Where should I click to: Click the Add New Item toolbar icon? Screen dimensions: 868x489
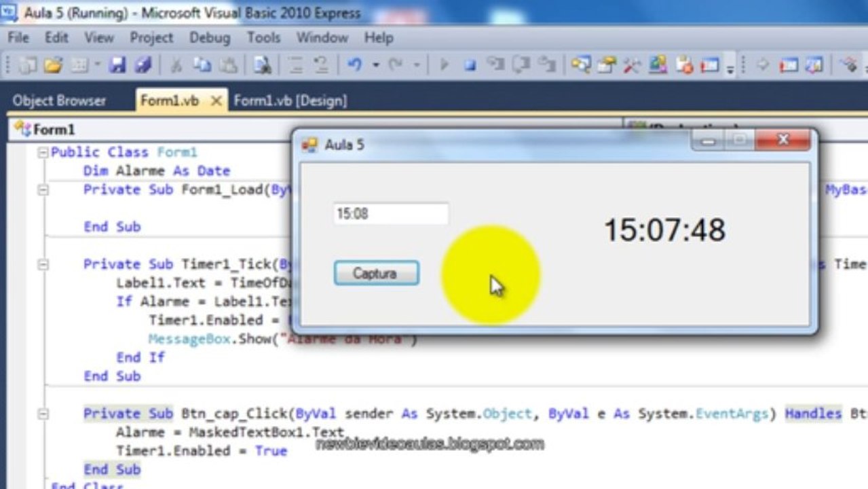point(79,65)
